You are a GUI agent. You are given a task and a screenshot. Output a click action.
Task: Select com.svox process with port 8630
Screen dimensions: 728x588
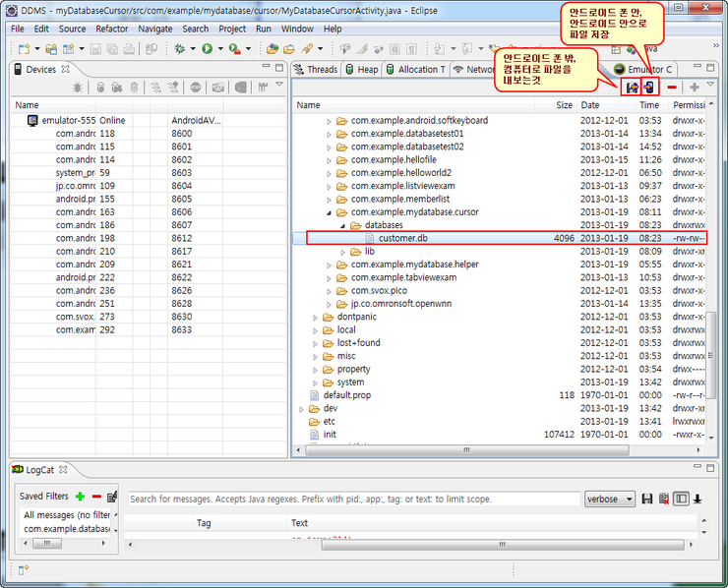pyautogui.click(x=149, y=317)
